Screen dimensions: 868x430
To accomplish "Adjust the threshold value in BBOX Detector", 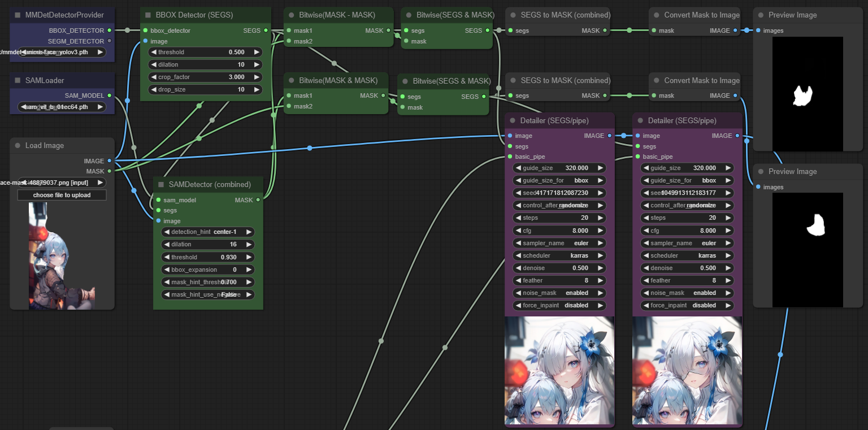I will 205,51.
